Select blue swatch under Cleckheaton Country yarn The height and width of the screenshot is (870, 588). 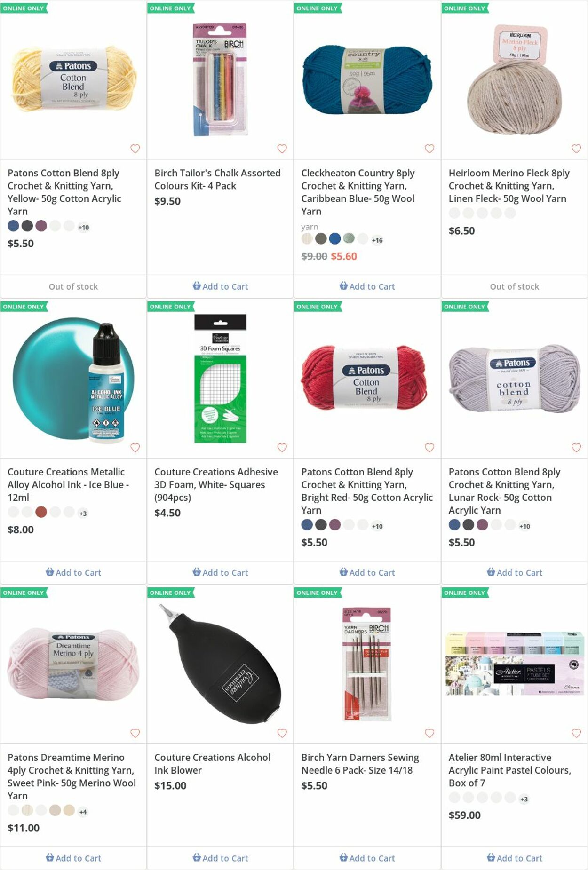click(334, 238)
